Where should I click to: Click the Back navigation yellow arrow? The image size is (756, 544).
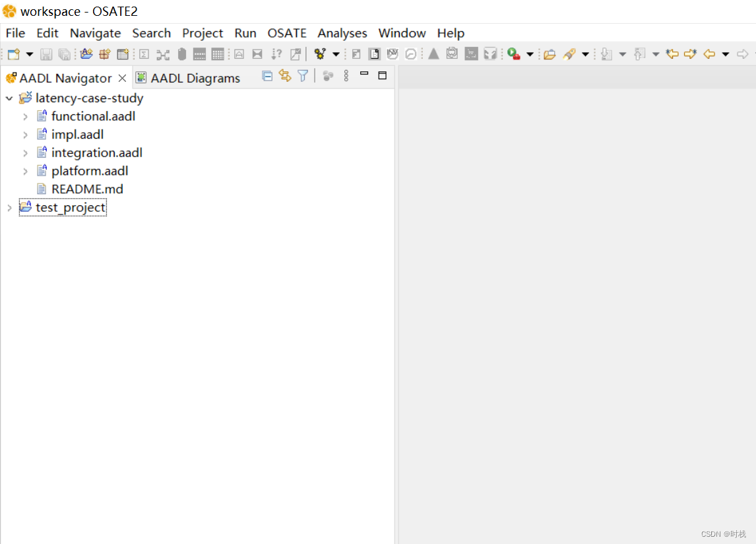[x=709, y=54]
